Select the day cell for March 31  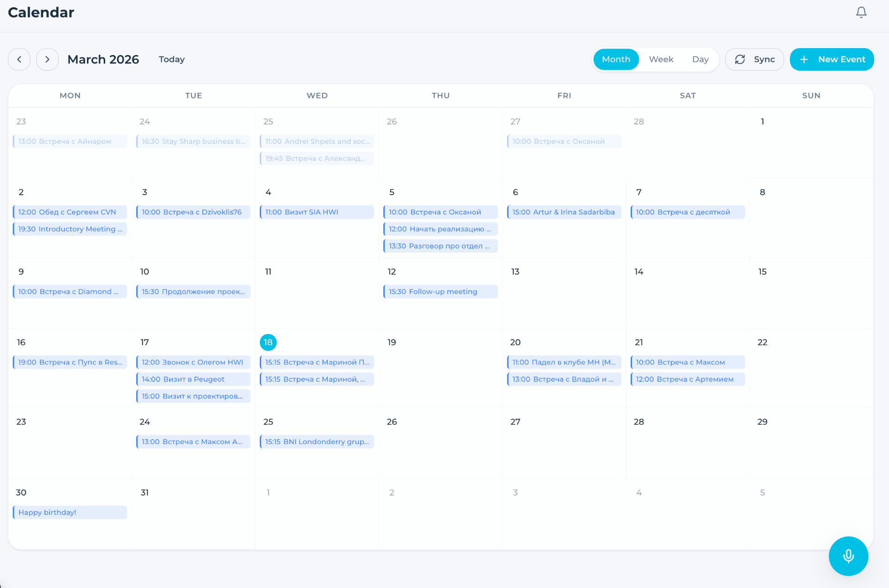pos(193,514)
